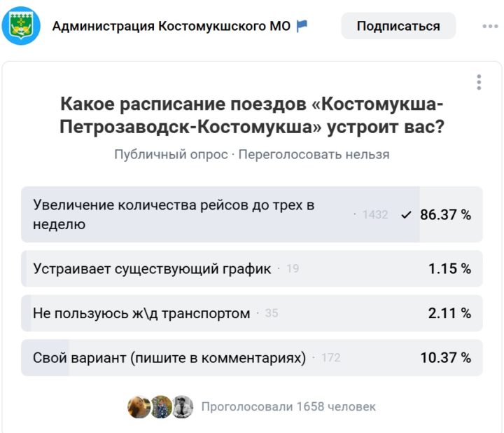Click the blue flag icon beside community name

point(302,26)
